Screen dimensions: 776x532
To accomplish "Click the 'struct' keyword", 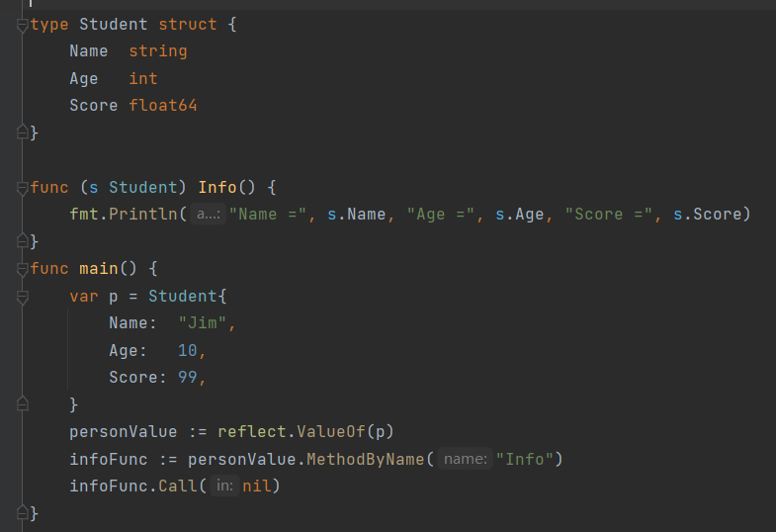I will [188, 25].
